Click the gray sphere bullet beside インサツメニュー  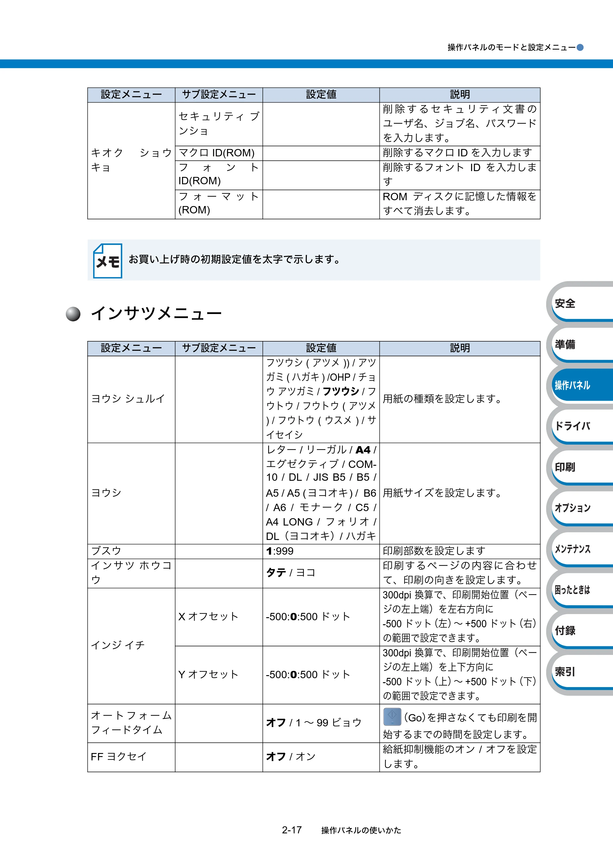click(x=73, y=314)
